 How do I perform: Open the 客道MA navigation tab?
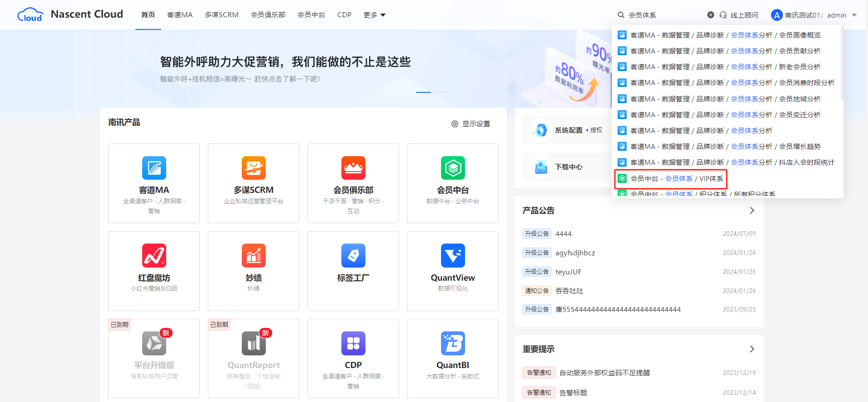tap(180, 15)
